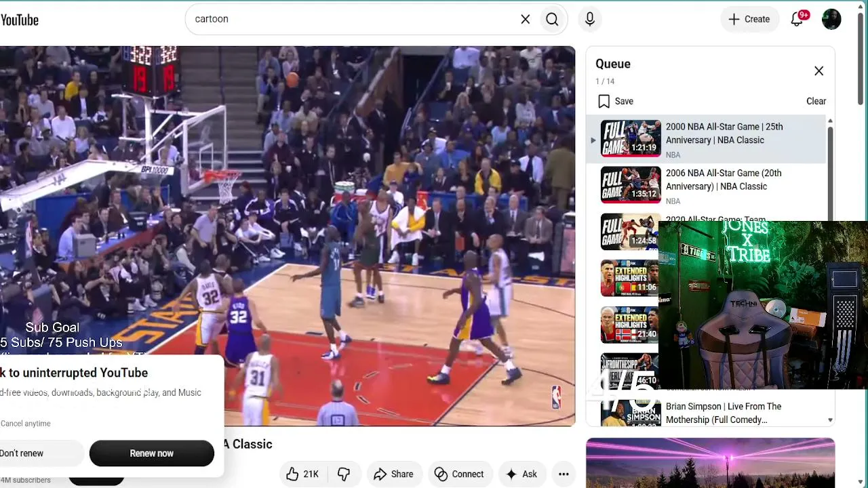
Task: Open the Ask assistant button
Action: [x=521, y=474]
